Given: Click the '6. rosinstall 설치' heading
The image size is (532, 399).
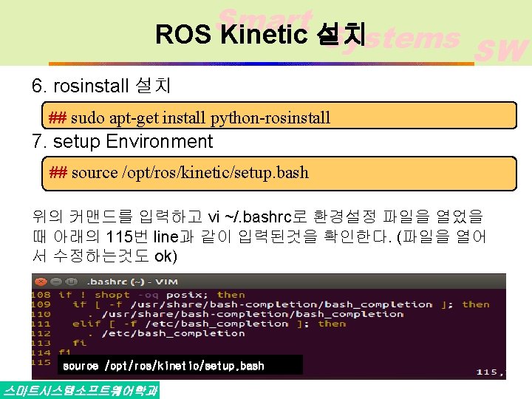Looking at the screenshot, I should click(x=101, y=86).
